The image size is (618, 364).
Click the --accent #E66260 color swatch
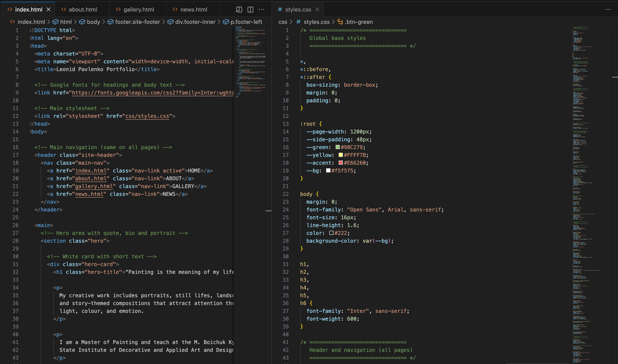340,163
